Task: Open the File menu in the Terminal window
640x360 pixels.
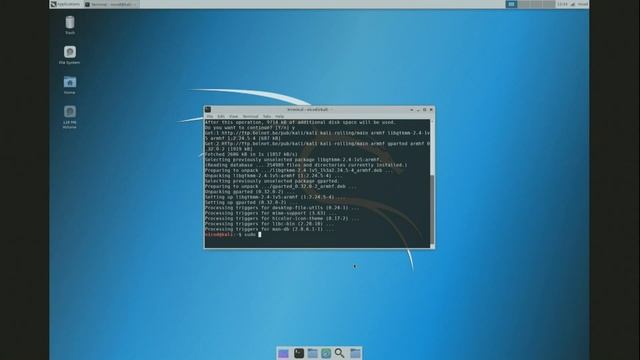Action: [210, 116]
